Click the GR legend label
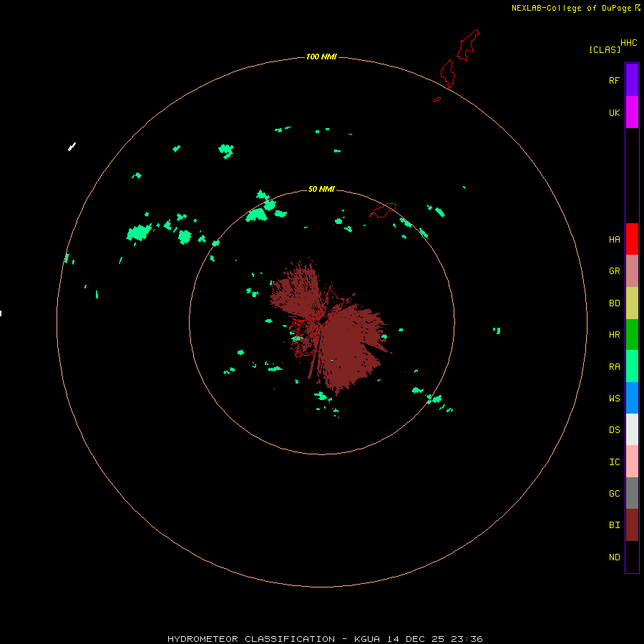 [x=614, y=271]
